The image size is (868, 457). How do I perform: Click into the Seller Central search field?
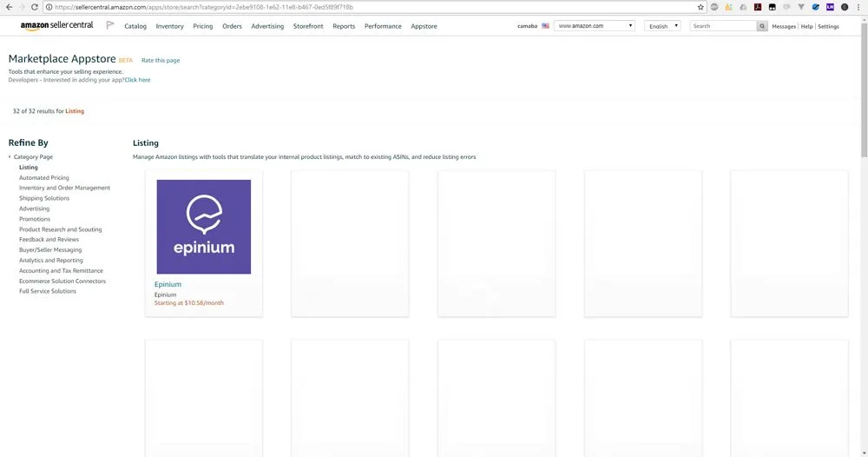[723, 26]
